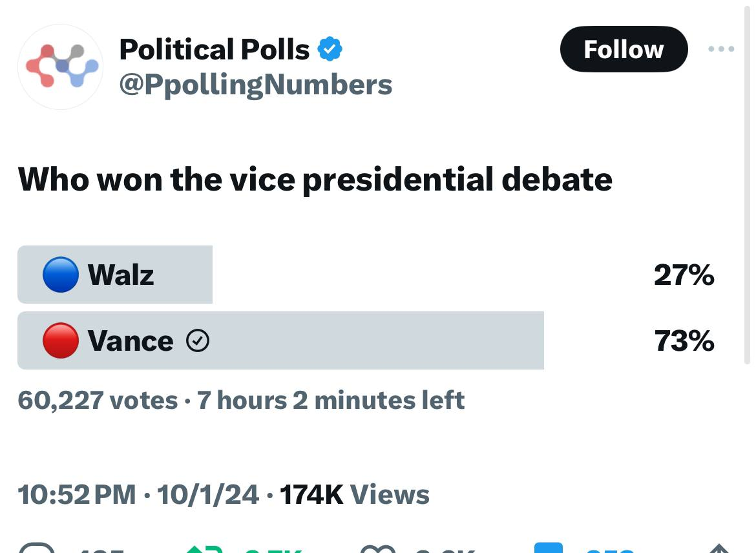Open the three-dot more options menu
Image resolution: width=756 pixels, height=553 pixels.
721,48
